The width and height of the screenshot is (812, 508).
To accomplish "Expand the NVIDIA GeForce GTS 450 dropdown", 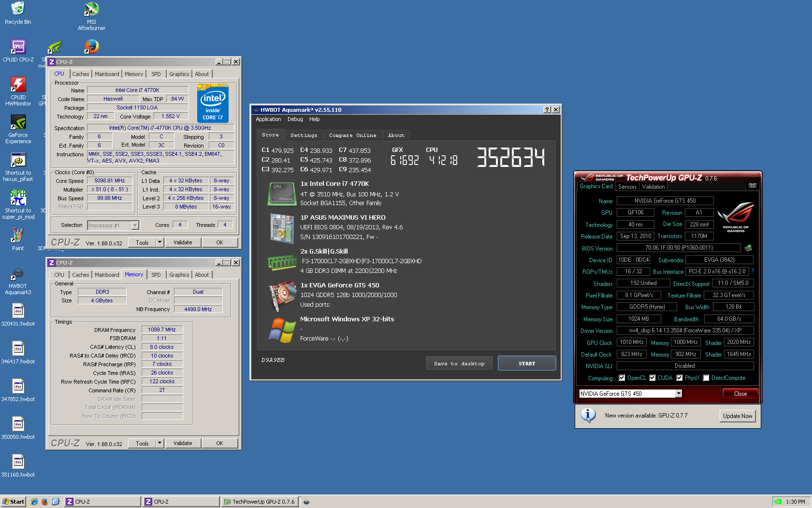I will pos(679,394).
